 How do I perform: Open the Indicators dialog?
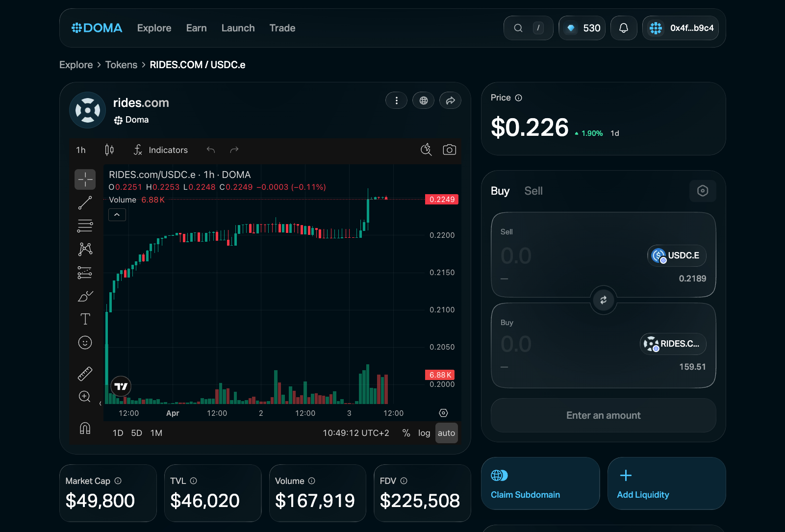[161, 150]
